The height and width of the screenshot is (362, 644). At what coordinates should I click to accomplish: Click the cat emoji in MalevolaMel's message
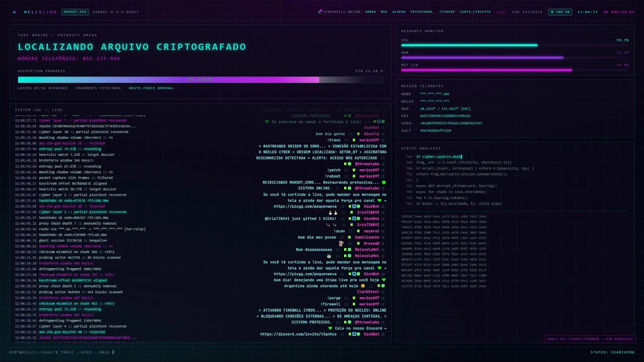pos(329,255)
